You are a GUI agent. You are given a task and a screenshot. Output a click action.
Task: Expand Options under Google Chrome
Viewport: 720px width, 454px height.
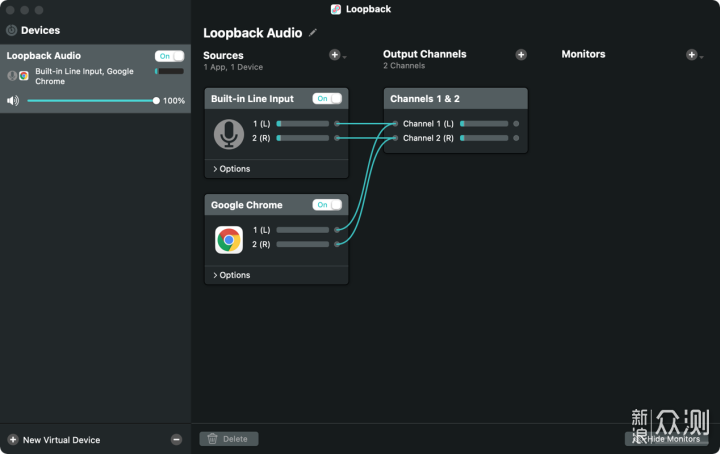231,275
